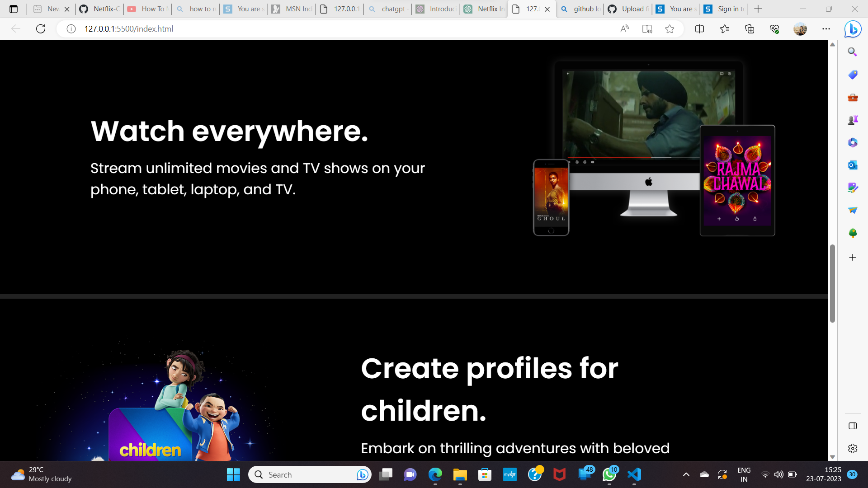The height and width of the screenshot is (488, 868).
Task: Open the Drop file-sharing sidebar panel
Action: pos(852,210)
